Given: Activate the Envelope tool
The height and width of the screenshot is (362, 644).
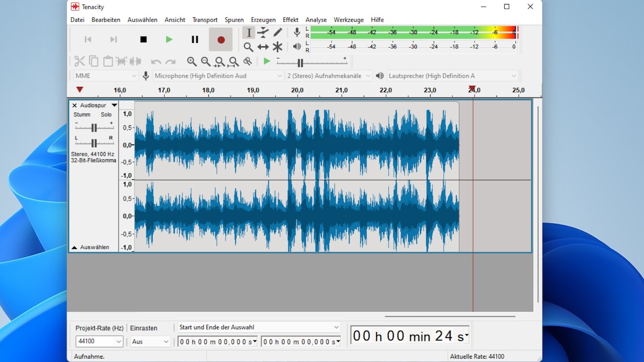Looking at the screenshot, I should (263, 33).
